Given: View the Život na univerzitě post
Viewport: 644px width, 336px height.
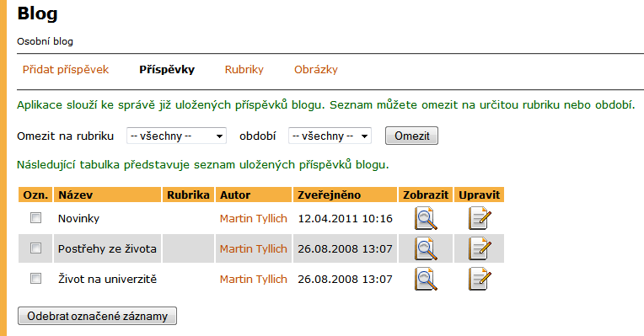Looking at the screenshot, I should (x=426, y=280).
